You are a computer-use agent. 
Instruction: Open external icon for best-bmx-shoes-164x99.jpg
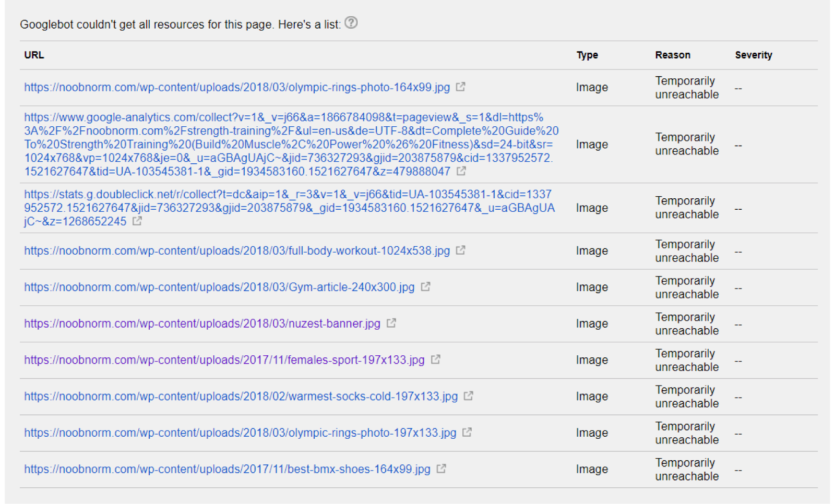click(441, 469)
